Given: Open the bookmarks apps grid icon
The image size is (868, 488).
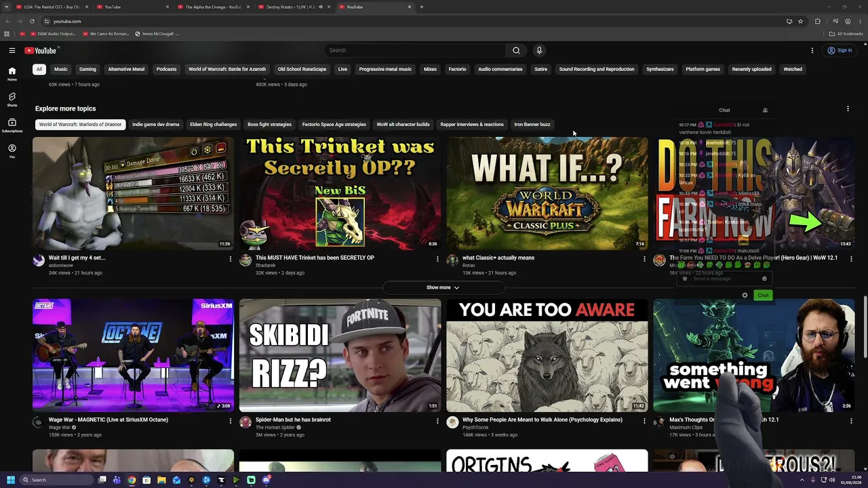Looking at the screenshot, I should point(7,34).
